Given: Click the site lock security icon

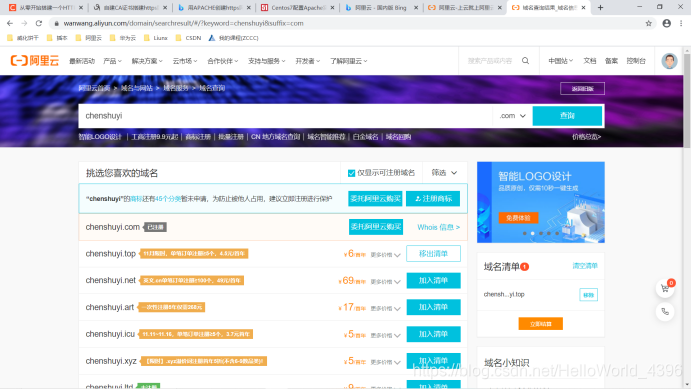Looking at the screenshot, I should coord(56,23).
